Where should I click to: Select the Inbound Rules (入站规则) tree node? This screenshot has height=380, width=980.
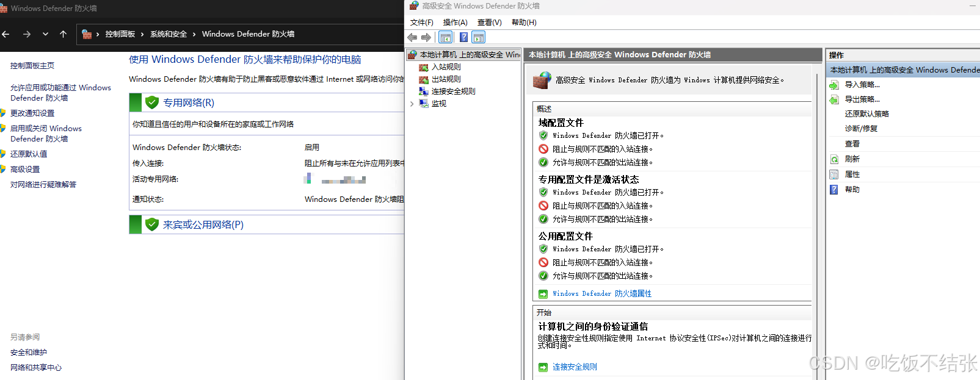(x=446, y=67)
